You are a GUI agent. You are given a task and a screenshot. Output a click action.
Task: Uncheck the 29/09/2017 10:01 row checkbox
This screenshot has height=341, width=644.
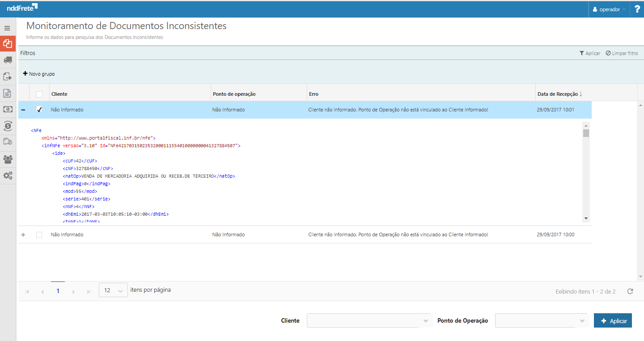pos(39,109)
